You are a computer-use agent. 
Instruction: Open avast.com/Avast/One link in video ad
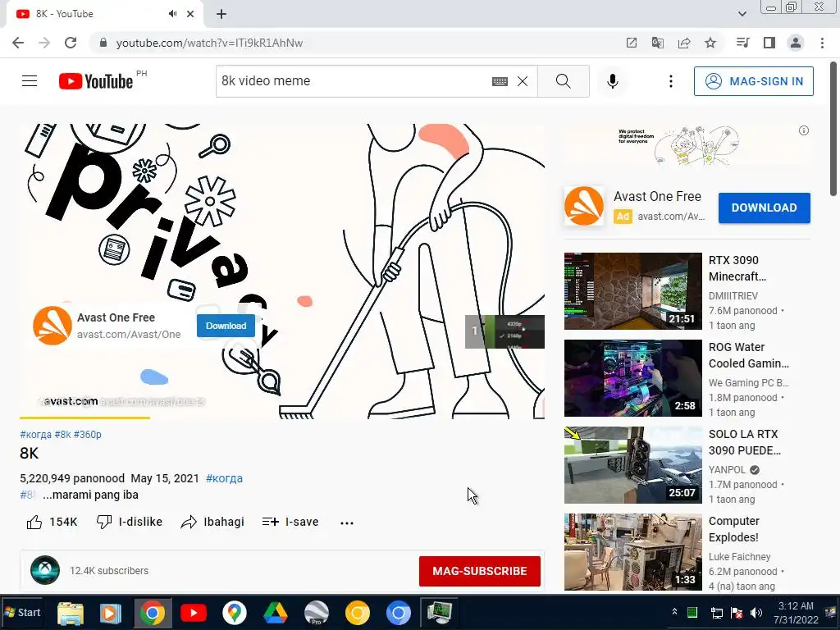coord(129,335)
